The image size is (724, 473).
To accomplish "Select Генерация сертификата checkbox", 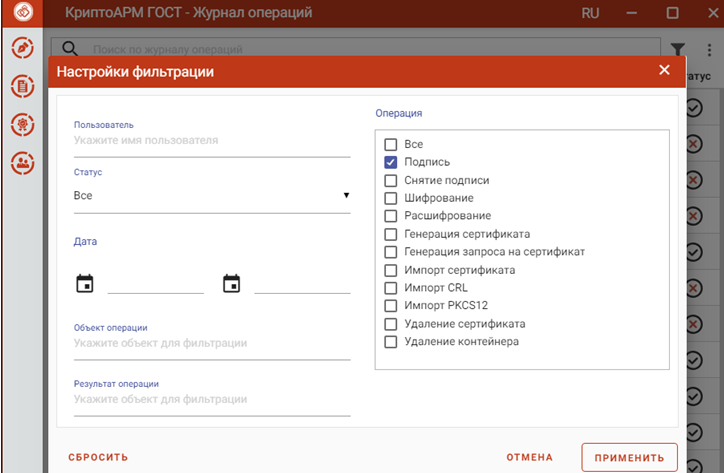I will tap(391, 234).
